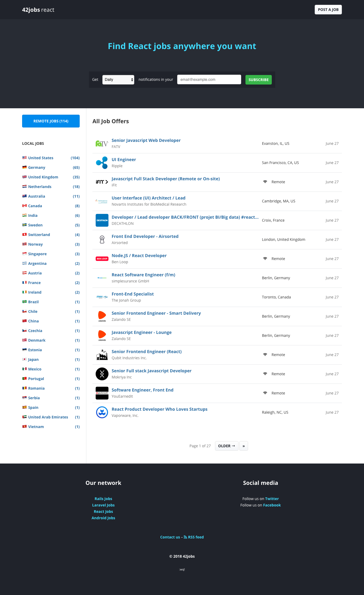Click the YouEarnedIt company logo
The image size is (364, 595).
[x=102, y=393]
